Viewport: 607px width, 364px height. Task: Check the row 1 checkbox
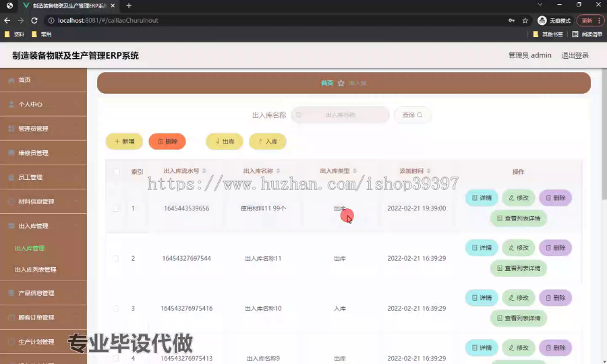click(116, 208)
